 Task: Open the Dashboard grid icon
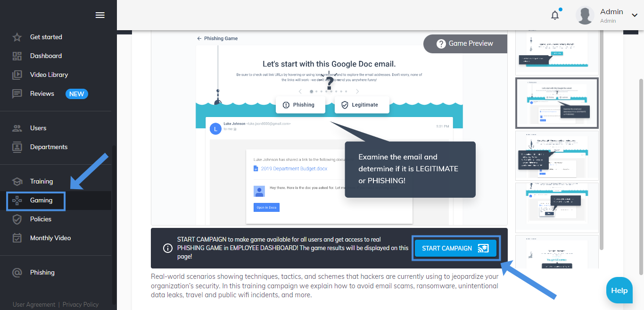click(x=17, y=56)
